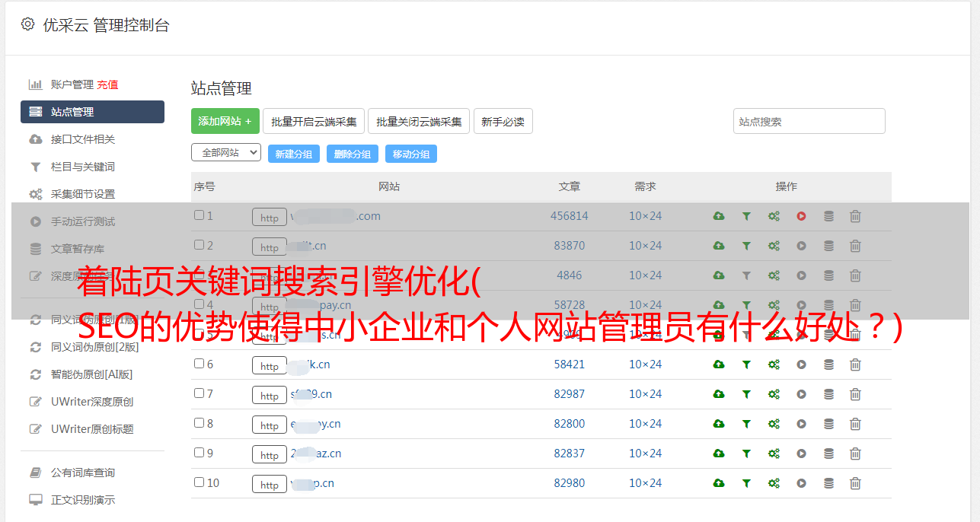
Task: Click the cloud upload icon in row 7
Action: pos(719,394)
